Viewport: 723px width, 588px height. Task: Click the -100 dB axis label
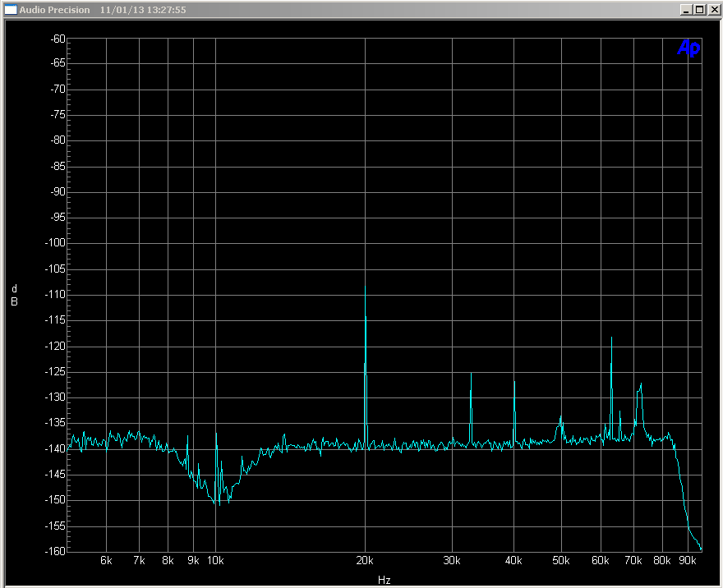55,243
